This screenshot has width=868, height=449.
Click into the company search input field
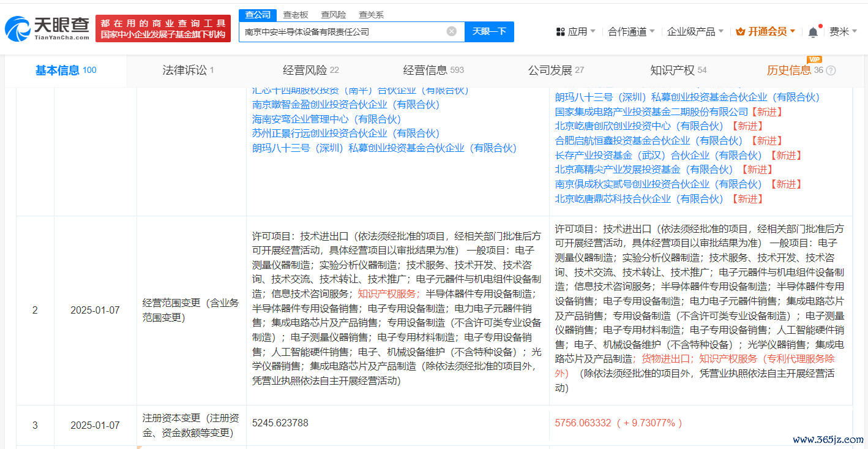(x=343, y=31)
